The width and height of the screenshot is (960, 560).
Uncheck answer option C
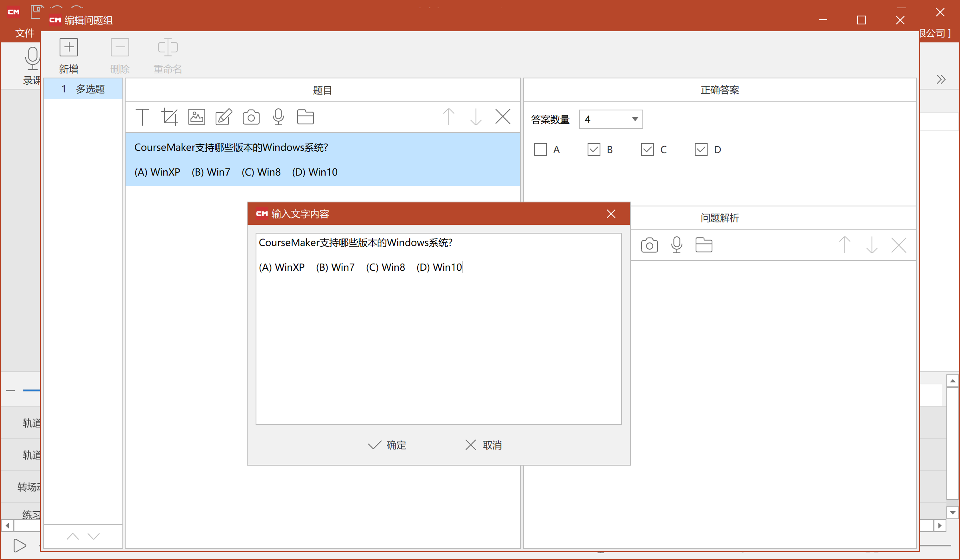pyautogui.click(x=648, y=150)
